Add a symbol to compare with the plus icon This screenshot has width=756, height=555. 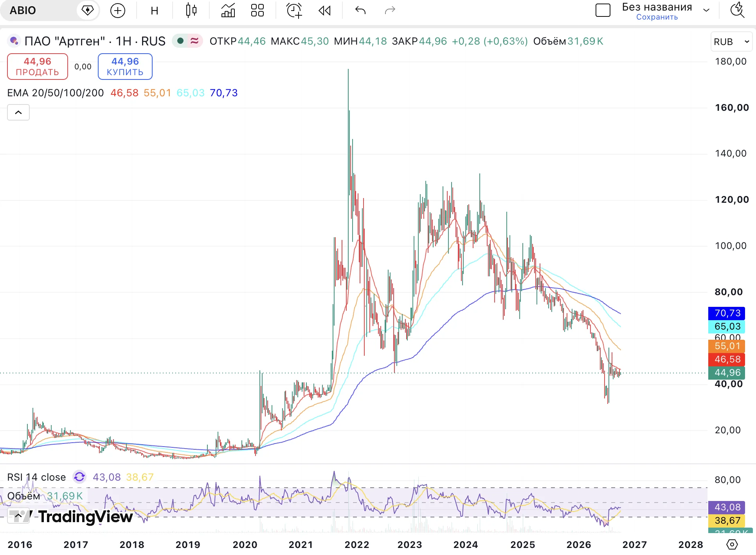(118, 11)
